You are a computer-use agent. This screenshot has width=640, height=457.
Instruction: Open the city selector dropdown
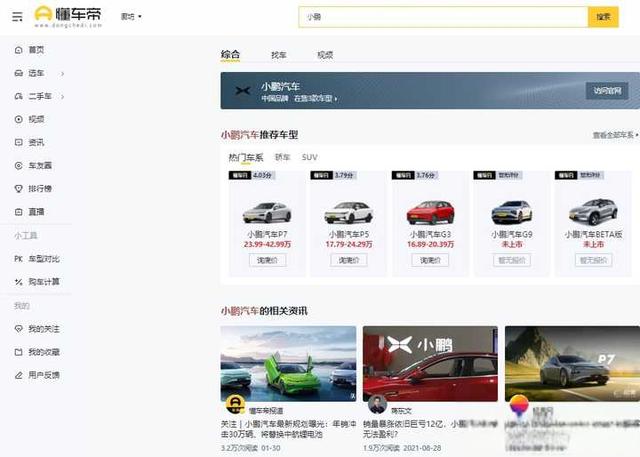click(x=131, y=16)
